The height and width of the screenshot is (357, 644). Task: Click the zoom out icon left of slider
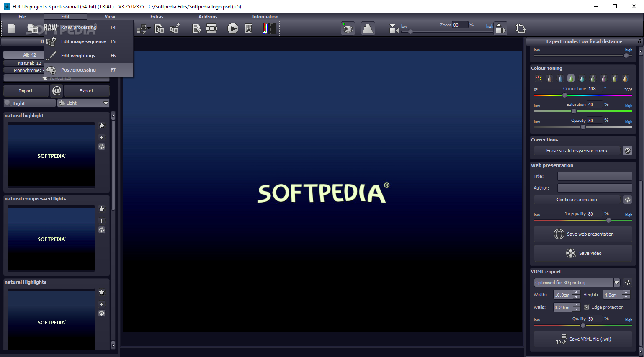click(394, 28)
